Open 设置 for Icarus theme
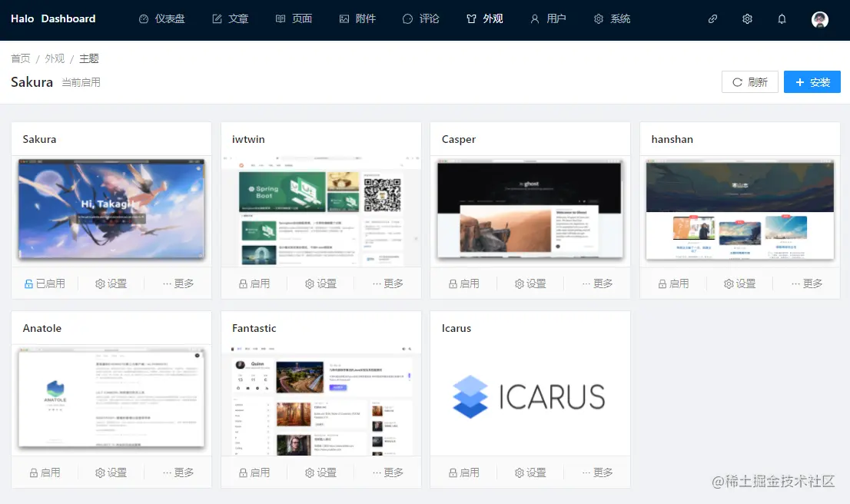The image size is (850, 504). tap(531, 472)
